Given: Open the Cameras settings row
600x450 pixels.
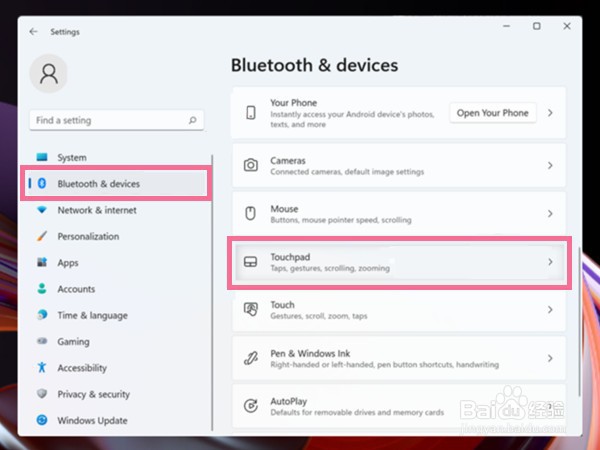Looking at the screenshot, I should [399, 165].
